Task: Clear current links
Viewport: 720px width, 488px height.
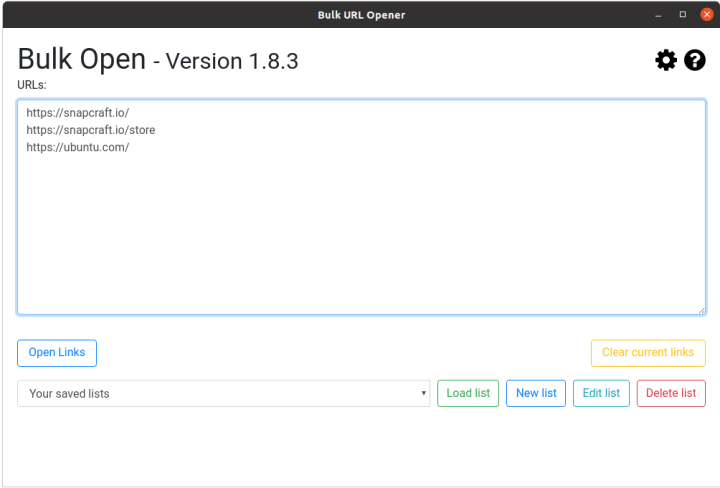Action: 648,353
